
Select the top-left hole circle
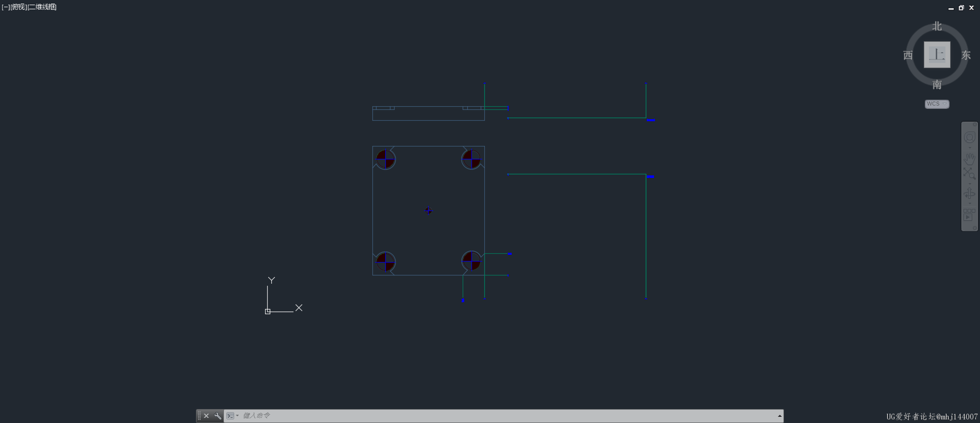385,159
